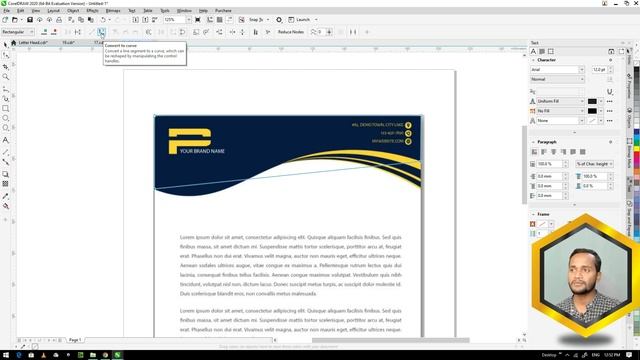The width and height of the screenshot is (640, 360).
Task: Open the % of Char. height dropdown
Action: tap(594, 164)
